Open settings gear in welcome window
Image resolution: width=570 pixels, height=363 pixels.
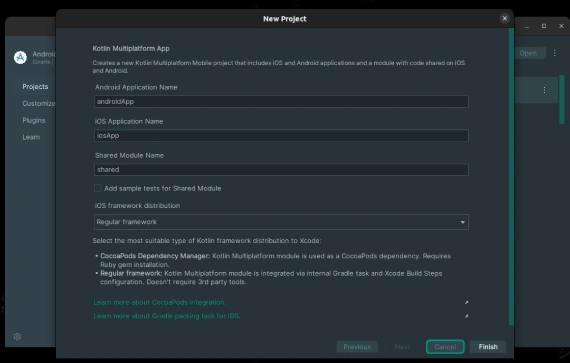point(17,336)
